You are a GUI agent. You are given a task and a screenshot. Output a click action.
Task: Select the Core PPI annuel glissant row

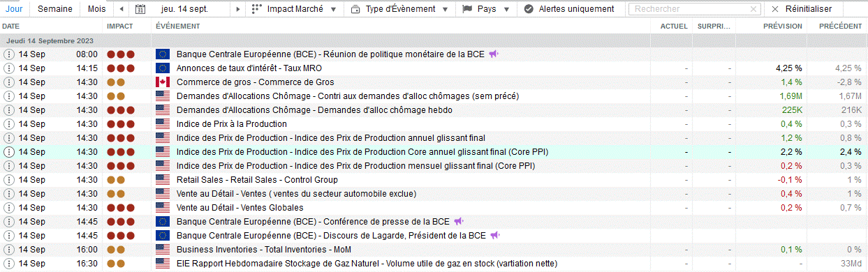[x=434, y=151]
